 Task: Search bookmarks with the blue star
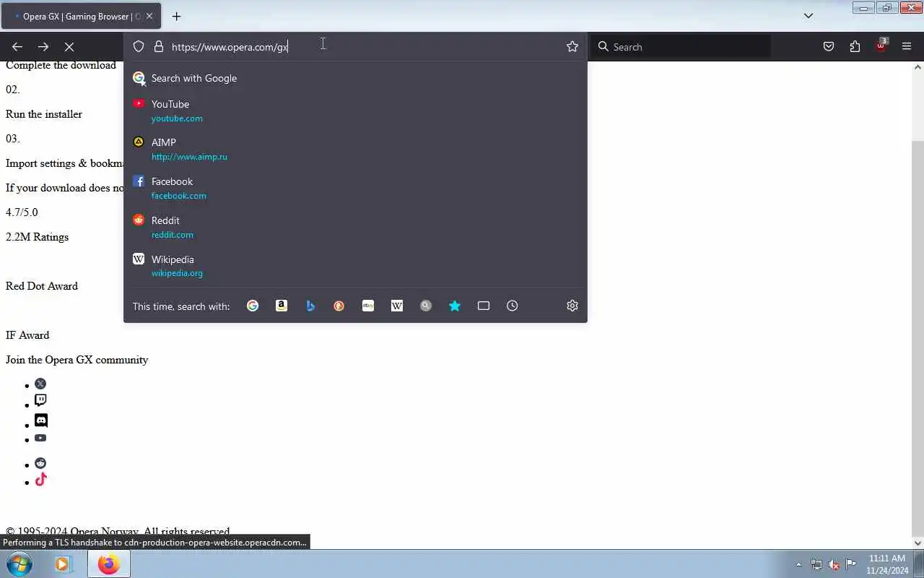coord(455,306)
